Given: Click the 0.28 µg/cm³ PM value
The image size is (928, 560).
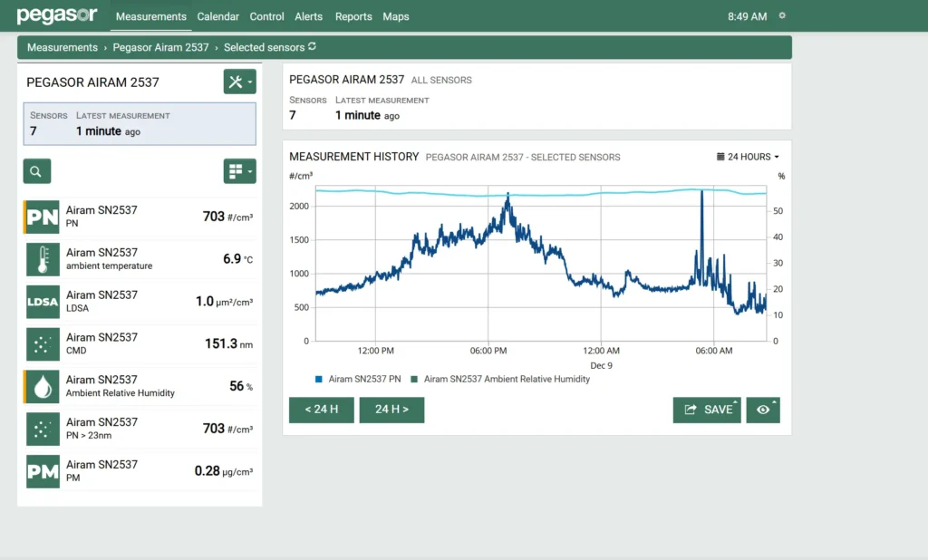Looking at the screenshot, I should click(x=224, y=471).
